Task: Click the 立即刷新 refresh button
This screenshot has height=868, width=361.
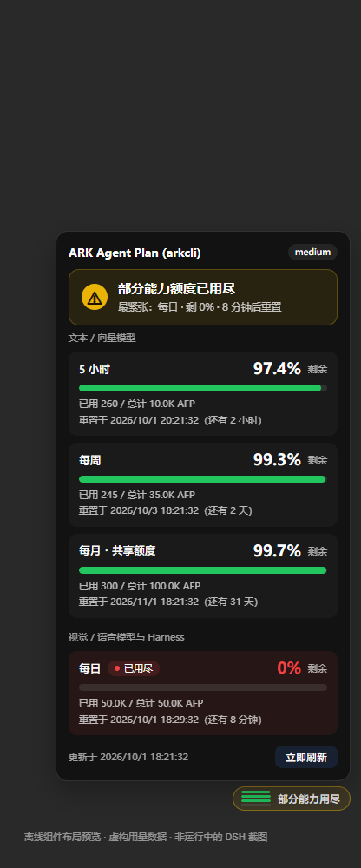Action: [x=306, y=757]
